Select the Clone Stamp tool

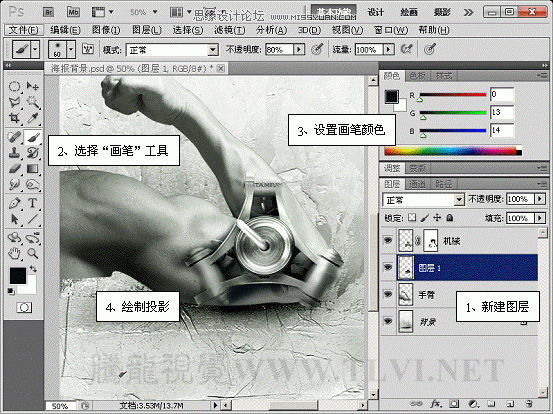(14, 152)
